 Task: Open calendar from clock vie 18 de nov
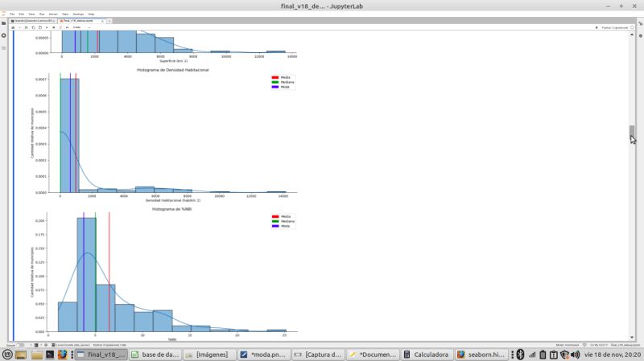613,355
